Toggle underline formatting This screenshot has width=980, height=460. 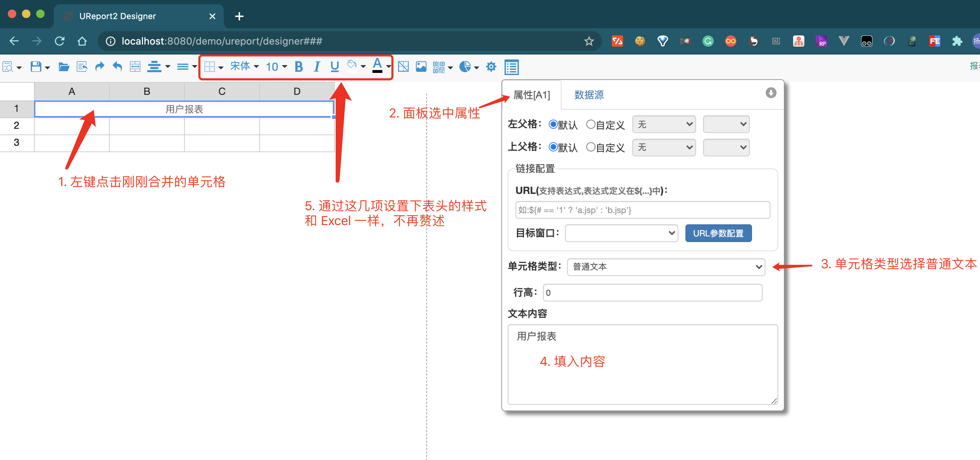[335, 67]
